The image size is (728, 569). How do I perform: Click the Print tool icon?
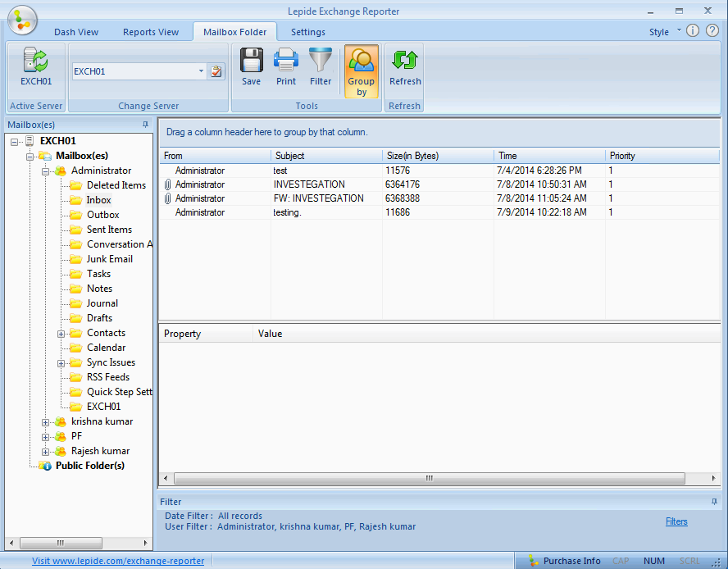(285, 61)
